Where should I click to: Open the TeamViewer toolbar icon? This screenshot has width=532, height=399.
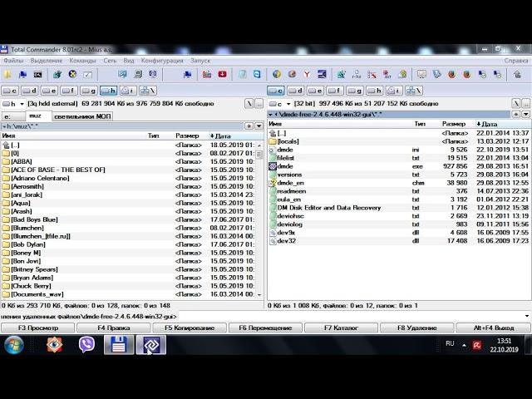257,74
